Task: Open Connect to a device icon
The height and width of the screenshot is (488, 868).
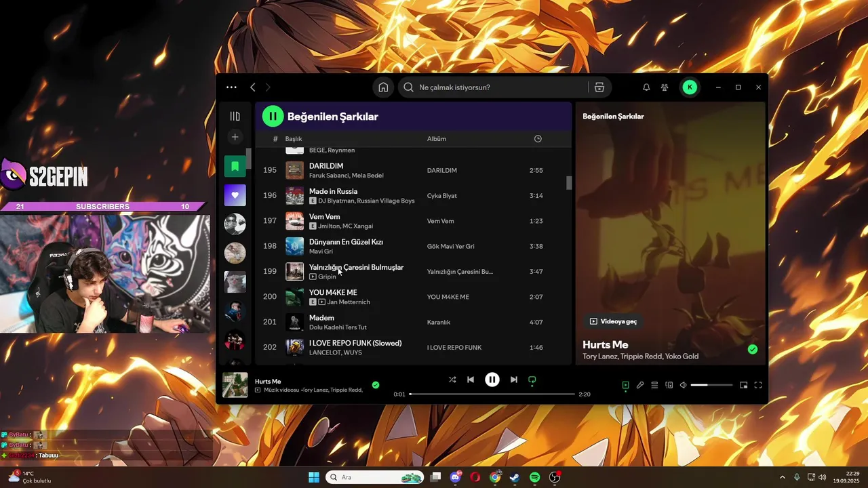Action: (x=669, y=385)
